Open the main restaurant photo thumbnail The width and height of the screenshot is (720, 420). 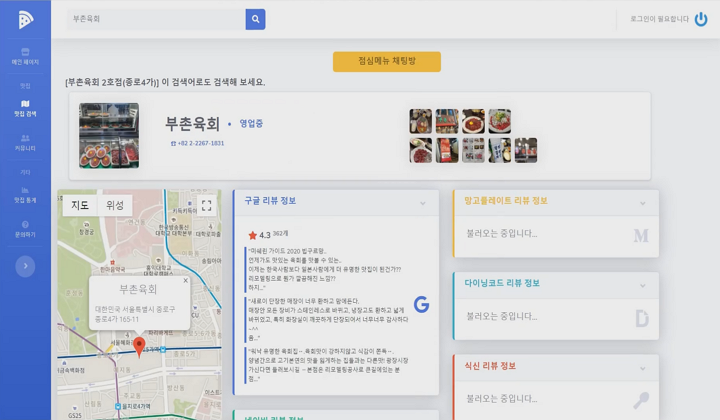tap(109, 135)
